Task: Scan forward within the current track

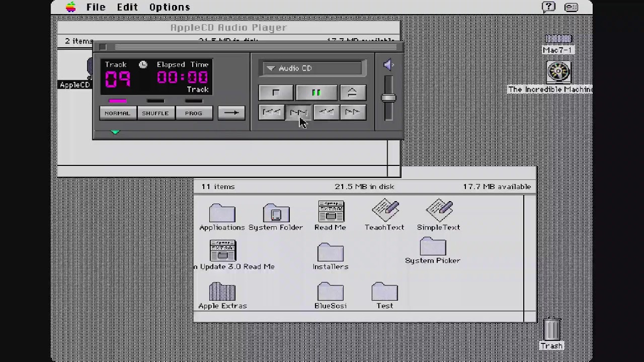Action: pyautogui.click(x=352, y=112)
